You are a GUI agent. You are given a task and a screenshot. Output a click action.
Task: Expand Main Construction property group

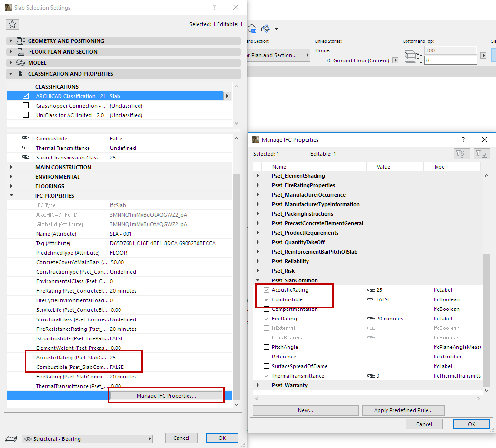11,167
